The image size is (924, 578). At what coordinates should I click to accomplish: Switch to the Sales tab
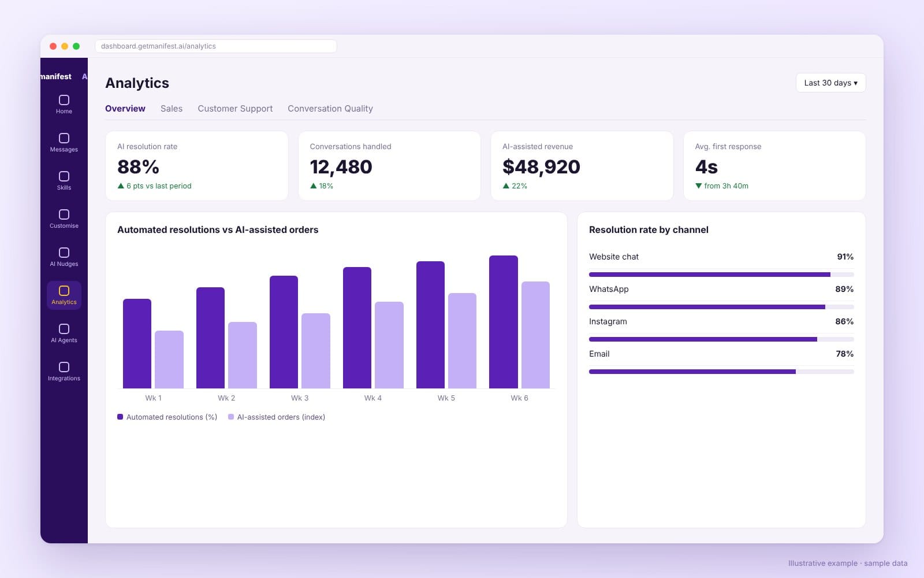[172, 109]
